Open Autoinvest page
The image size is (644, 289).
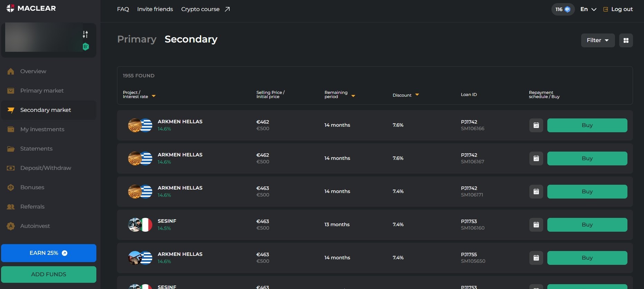tap(49, 226)
